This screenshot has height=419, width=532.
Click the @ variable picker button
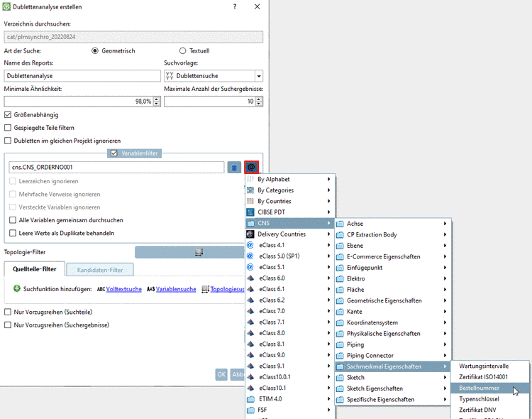(251, 167)
